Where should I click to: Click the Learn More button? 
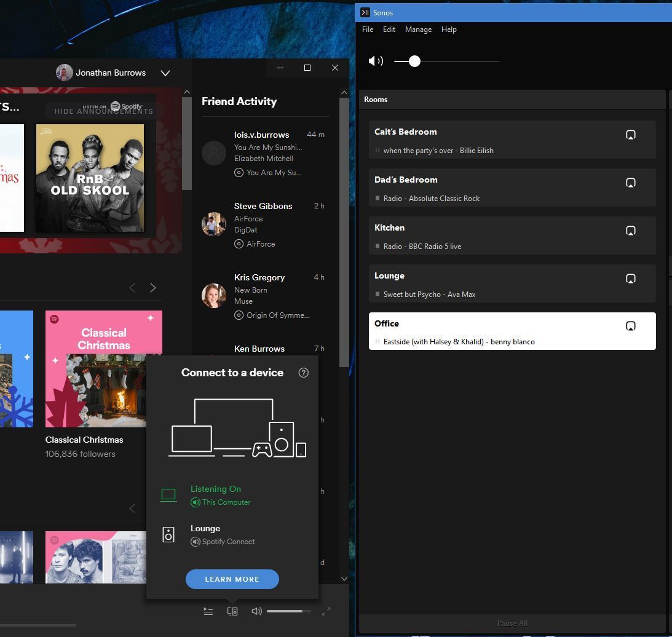point(232,579)
